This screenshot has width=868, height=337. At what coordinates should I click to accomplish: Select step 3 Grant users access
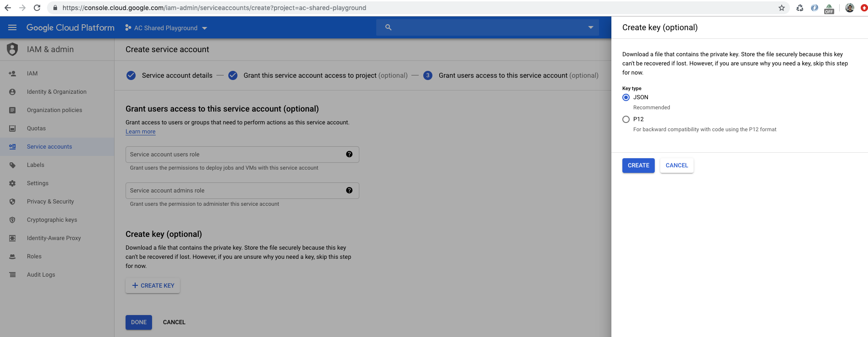pyautogui.click(x=510, y=75)
